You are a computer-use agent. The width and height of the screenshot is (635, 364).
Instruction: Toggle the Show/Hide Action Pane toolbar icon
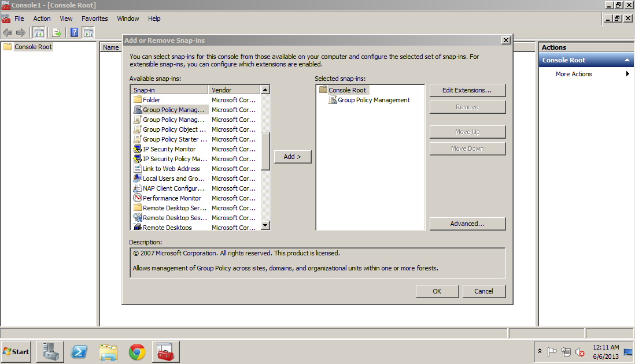88,33
